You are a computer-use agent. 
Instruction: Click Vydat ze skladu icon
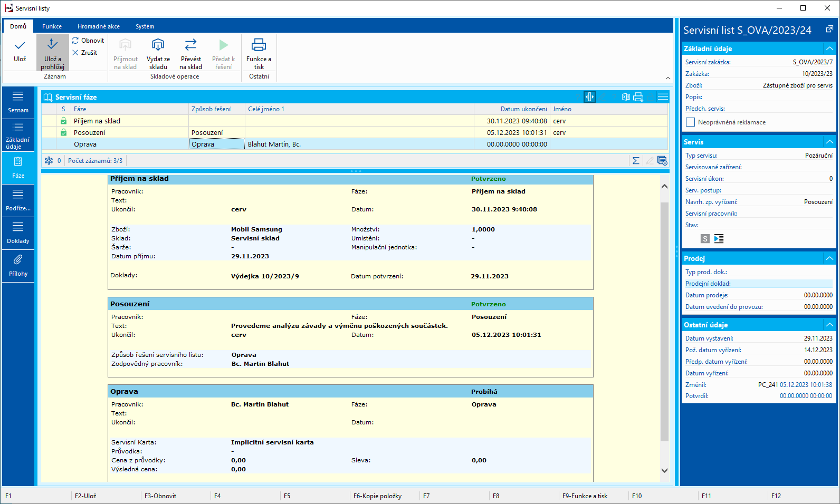coord(158,45)
